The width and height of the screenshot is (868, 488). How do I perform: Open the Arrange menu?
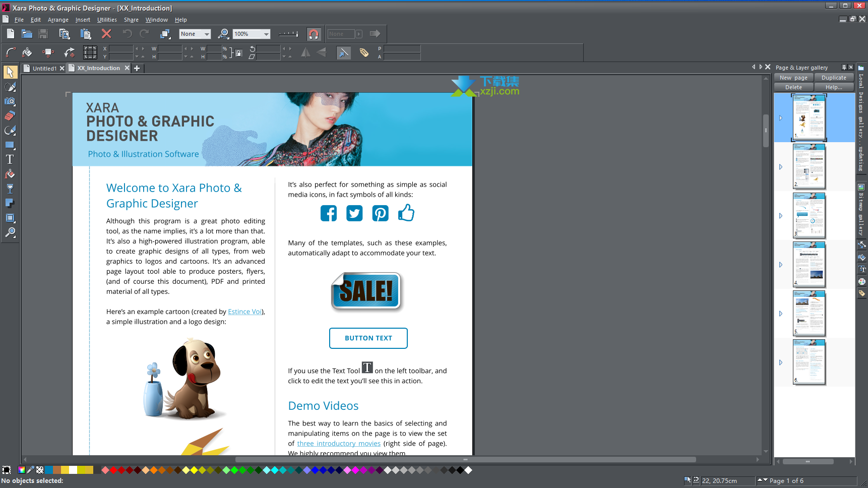click(x=58, y=20)
